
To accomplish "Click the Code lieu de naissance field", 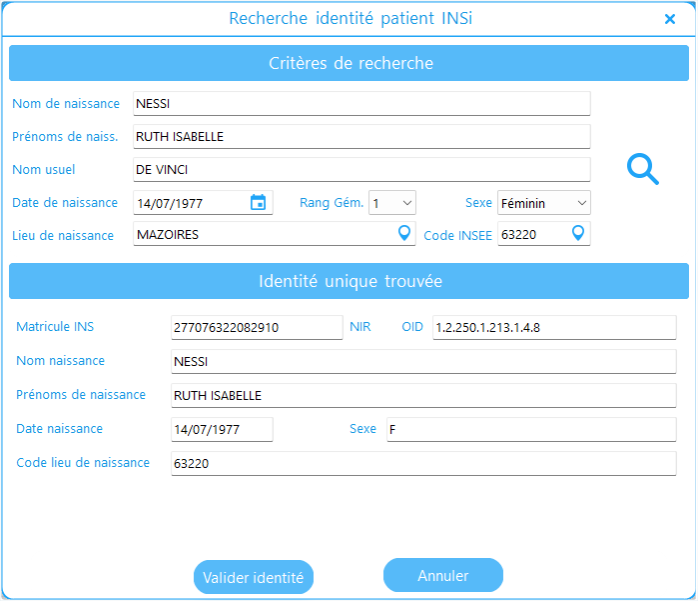I will (x=423, y=464).
